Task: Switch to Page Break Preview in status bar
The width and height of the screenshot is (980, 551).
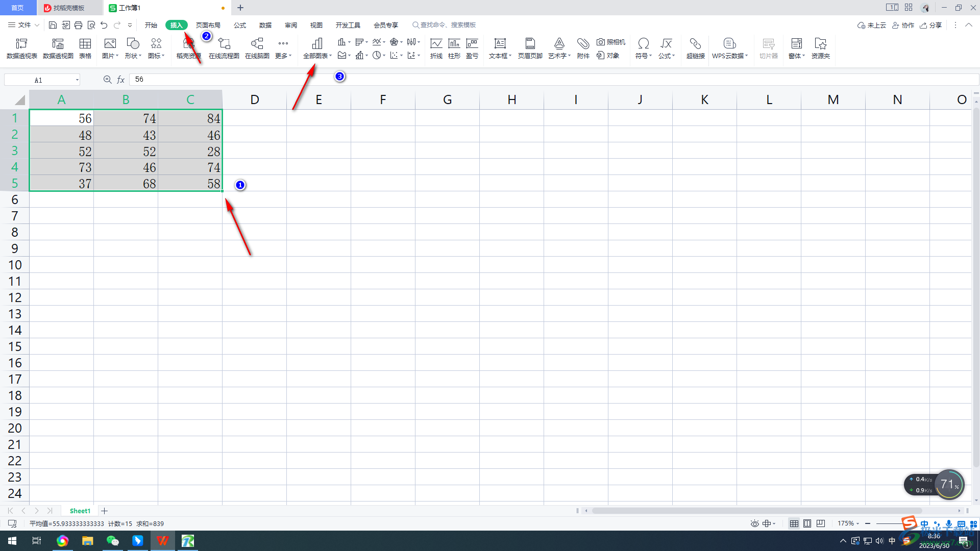Action: pyautogui.click(x=821, y=523)
